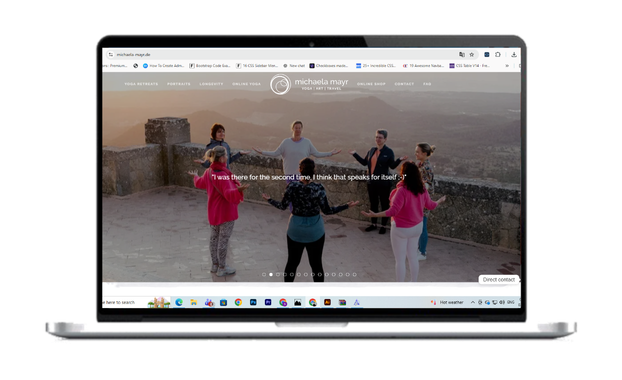
Task: Open the globe-icon bookmark in bookmarks bar
Action: [x=136, y=65]
